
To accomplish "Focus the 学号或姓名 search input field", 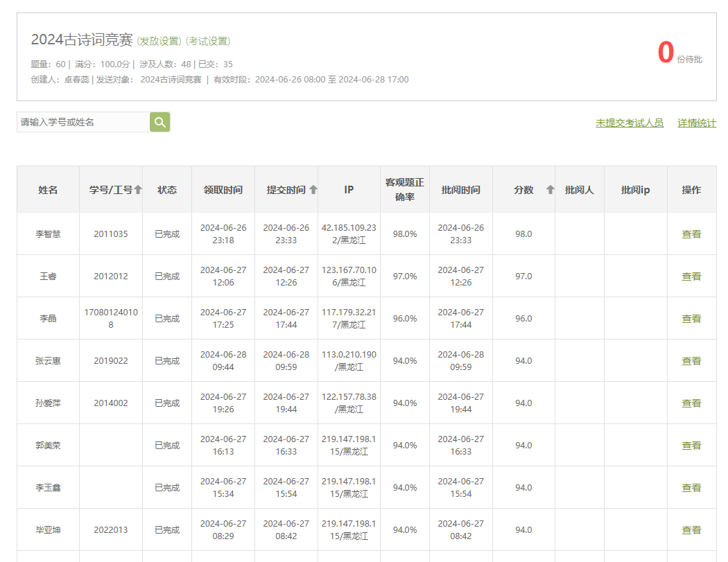I will [83, 122].
